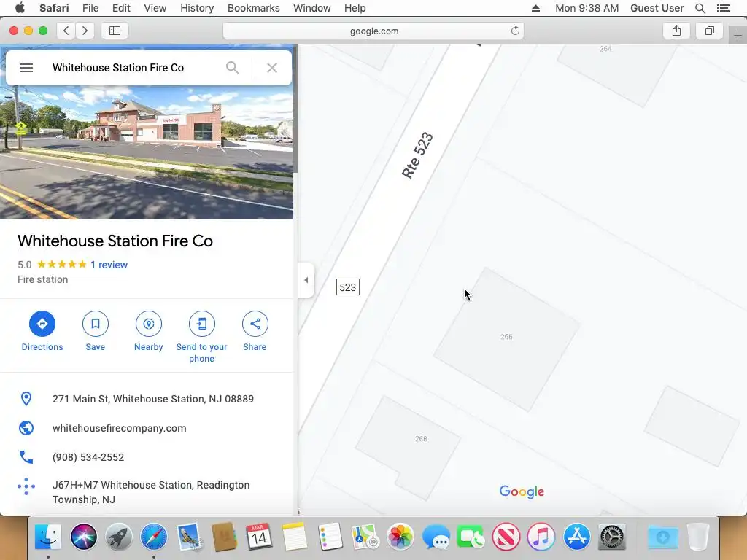Collapse the side panel with arrow
Image resolution: width=747 pixels, height=560 pixels.
tap(306, 280)
